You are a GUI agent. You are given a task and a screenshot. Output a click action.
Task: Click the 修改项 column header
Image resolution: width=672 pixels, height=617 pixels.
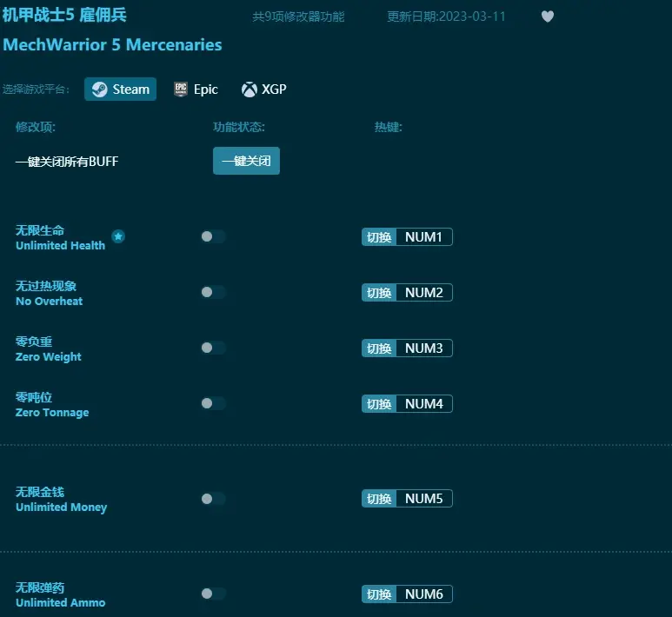(x=36, y=127)
